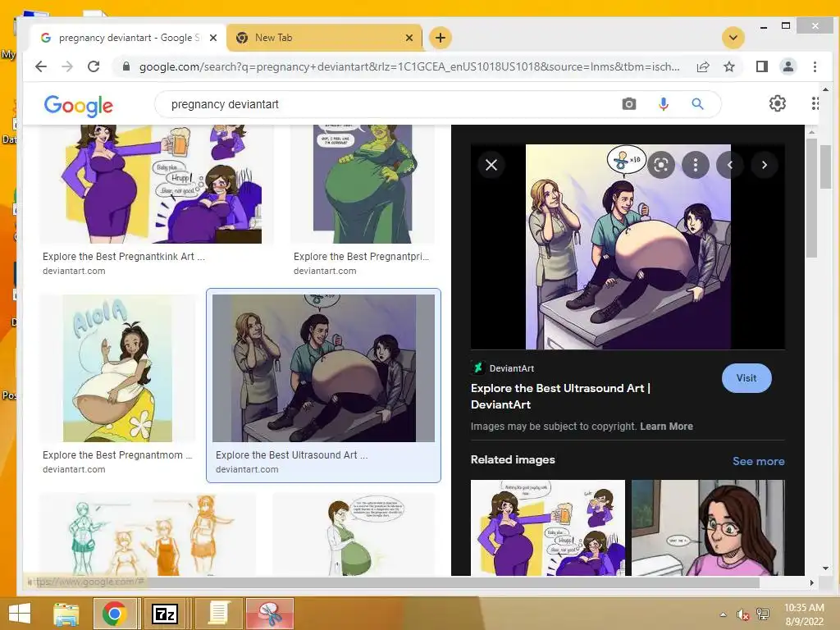Screen dimensions: 840x630
Task: Reload the current page
Action: click(x=94, y=66)
